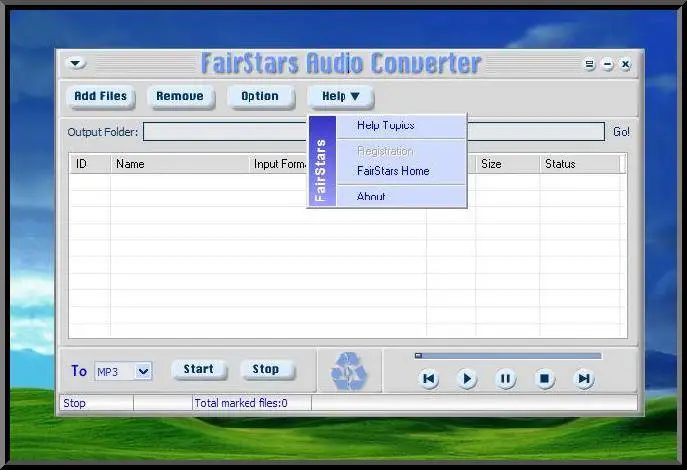Open the MP3 output format dropdown
This screenshot has height=470, width=687.
143,371
